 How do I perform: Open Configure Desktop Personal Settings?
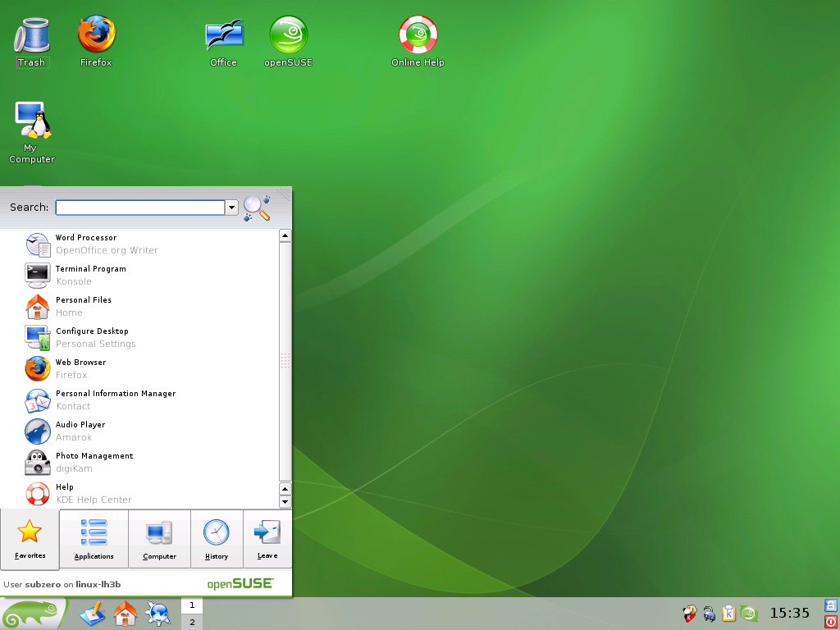tap(139, 337)
